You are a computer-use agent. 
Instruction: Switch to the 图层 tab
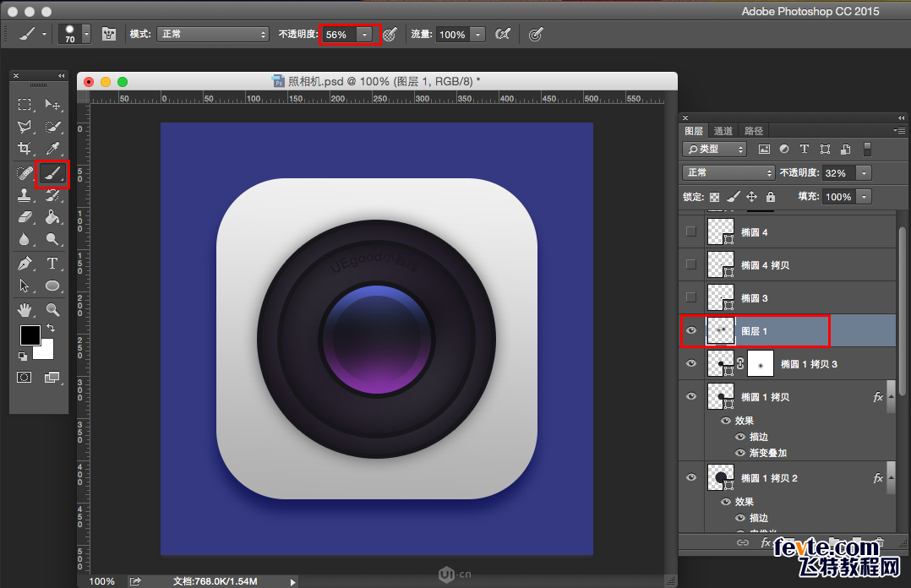(x=694, y=131)
